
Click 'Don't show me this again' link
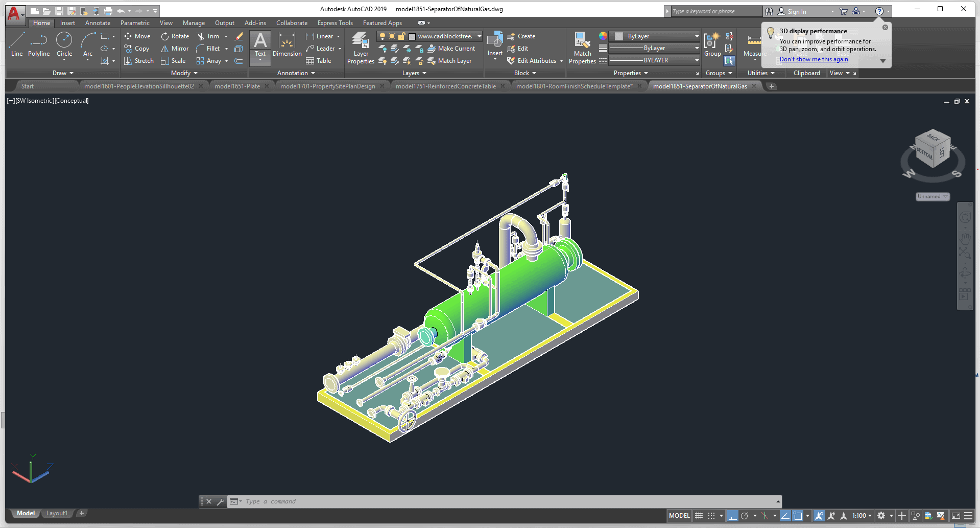(x=814, y=59)
